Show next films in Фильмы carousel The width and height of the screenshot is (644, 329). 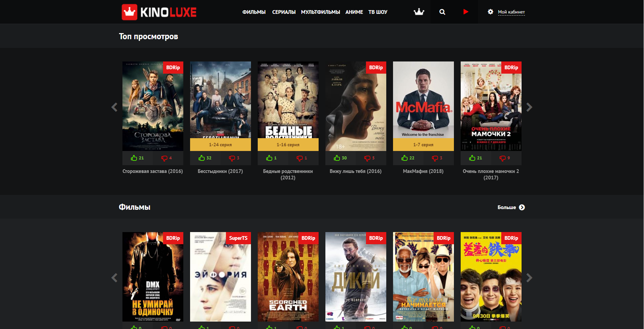(x=529, y=278)
